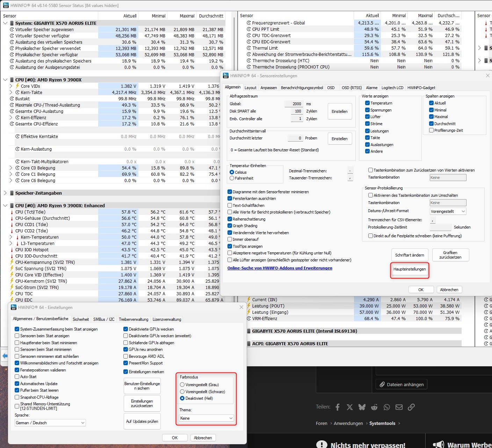Viewport: 492px width, 448px height.
Task: Click clock icon of Bustakt row
Action: [x=12, y=99]
